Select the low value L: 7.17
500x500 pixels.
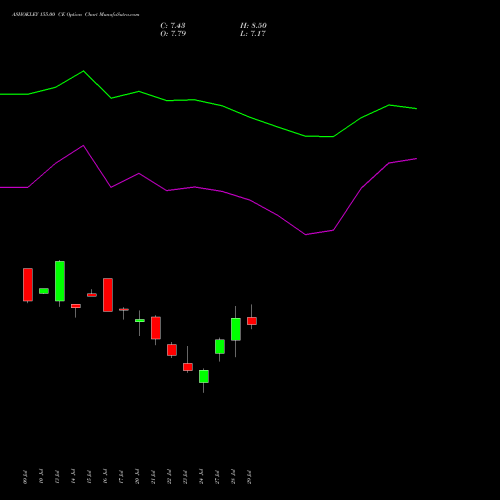click(x=253, y=34)
